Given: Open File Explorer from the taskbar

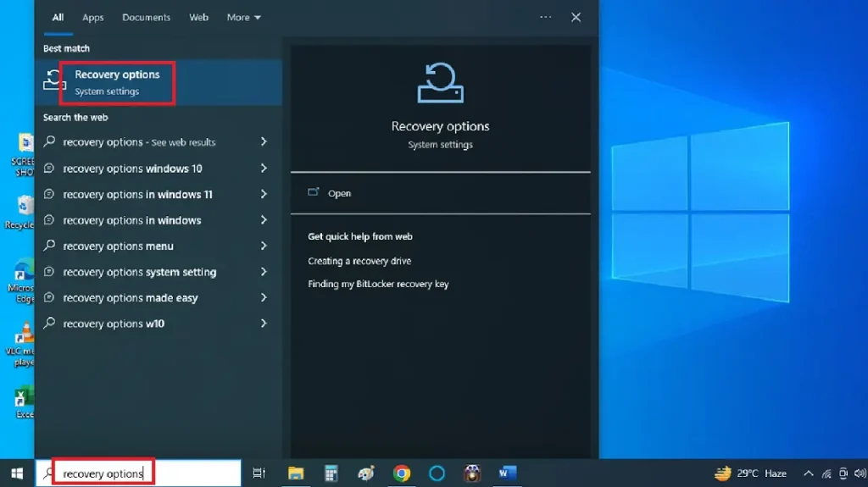Looking at the screenshot, I should [x=296, y=473].
